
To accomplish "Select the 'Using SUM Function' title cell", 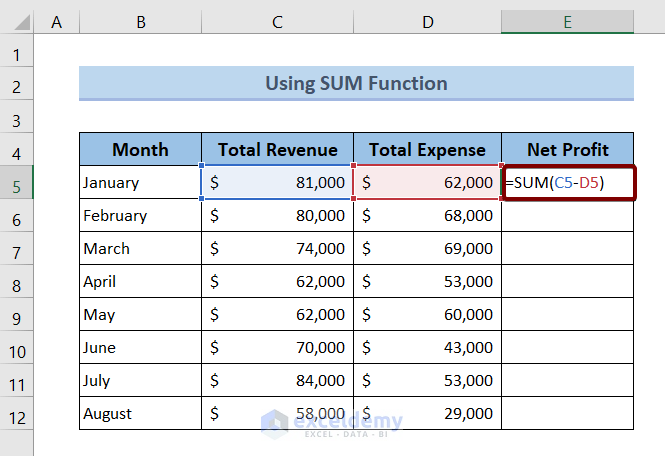I will (x=356, y=83).
